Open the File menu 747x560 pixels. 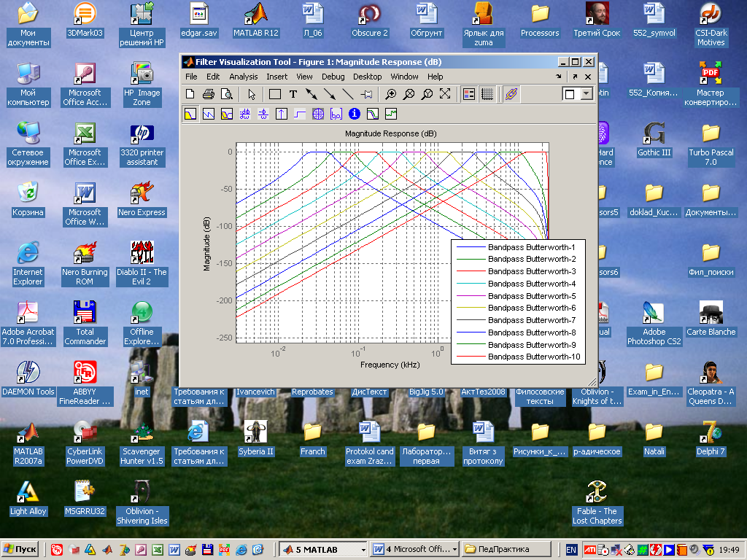(191, 77)
